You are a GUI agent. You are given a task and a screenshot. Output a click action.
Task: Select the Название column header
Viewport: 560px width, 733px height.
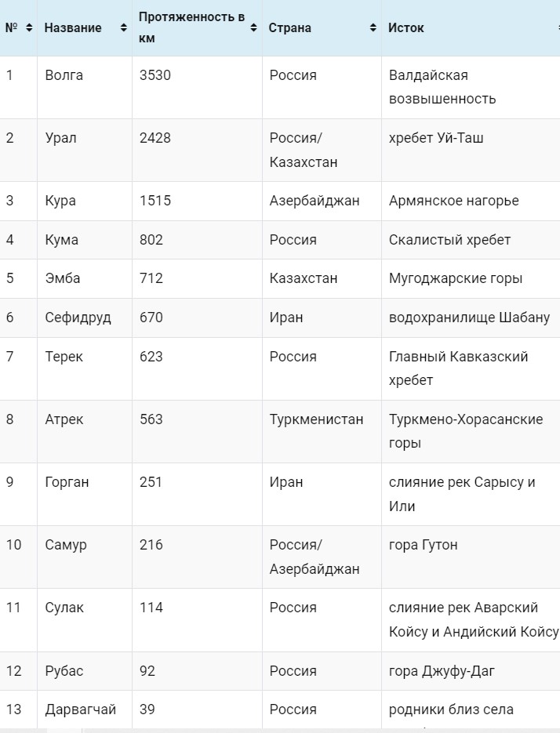tap(73, 28)
